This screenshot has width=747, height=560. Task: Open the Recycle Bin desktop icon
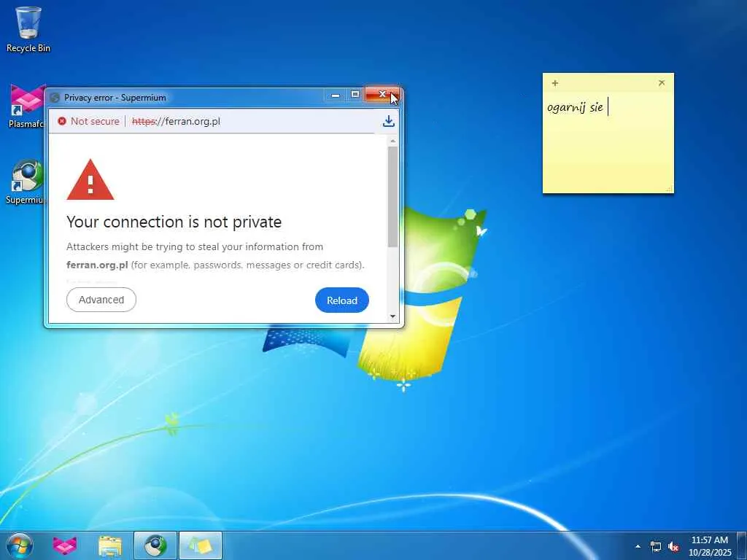coord(28,28)
